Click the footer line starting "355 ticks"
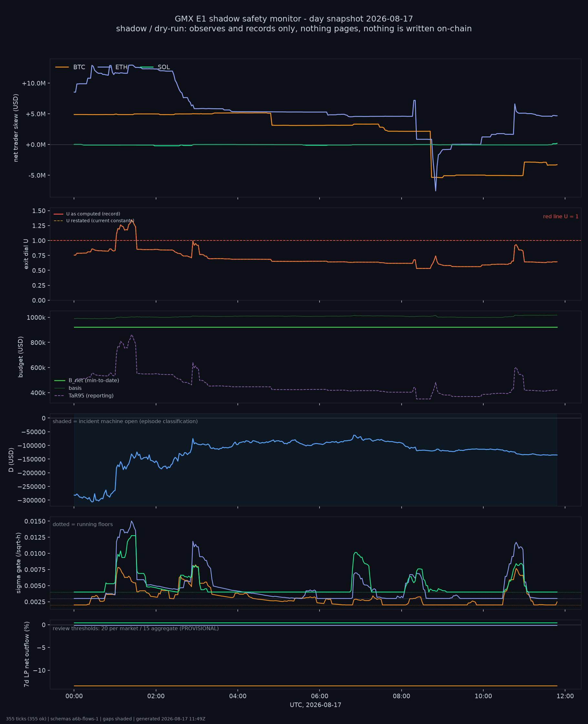 pyautogui.click(x=106, y=719)
